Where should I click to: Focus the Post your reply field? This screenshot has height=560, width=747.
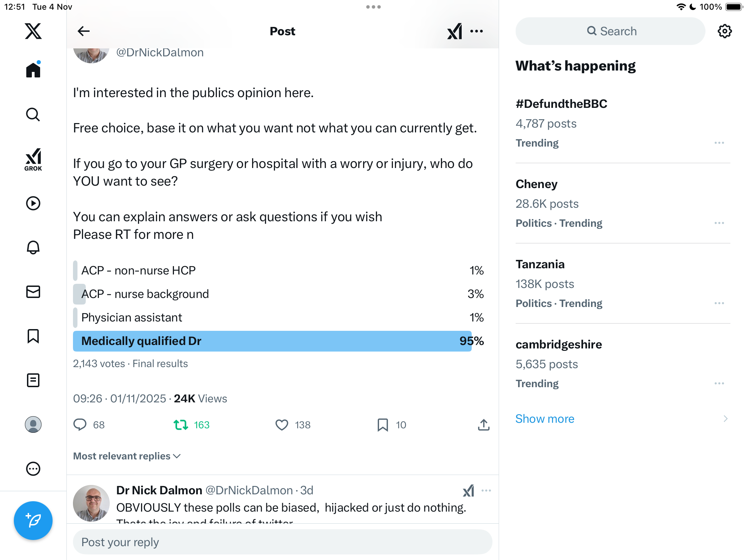click(x=283, y=542)
